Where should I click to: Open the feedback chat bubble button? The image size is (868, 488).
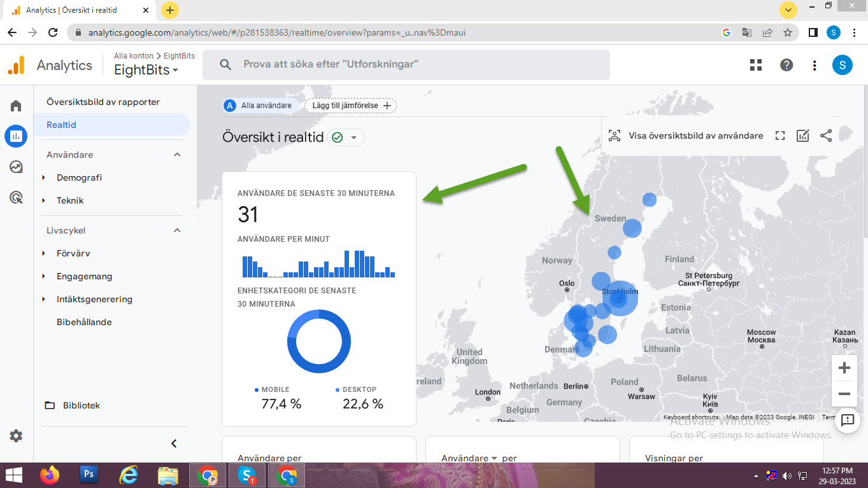pos(847,420)
